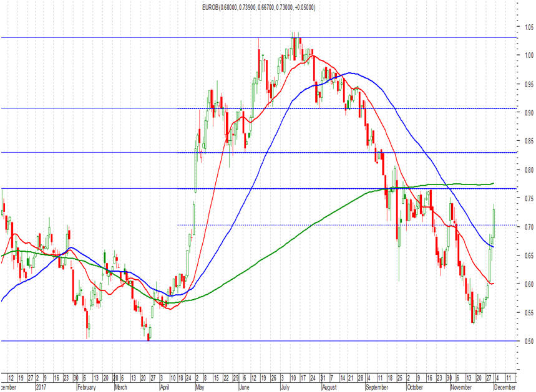Select the date label 31 on time axis
Screen dimensions: 536x392
pos(323,378)
